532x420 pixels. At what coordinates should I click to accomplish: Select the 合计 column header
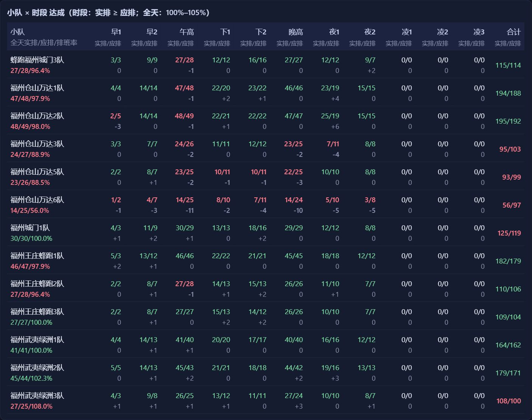pos(514,32)
